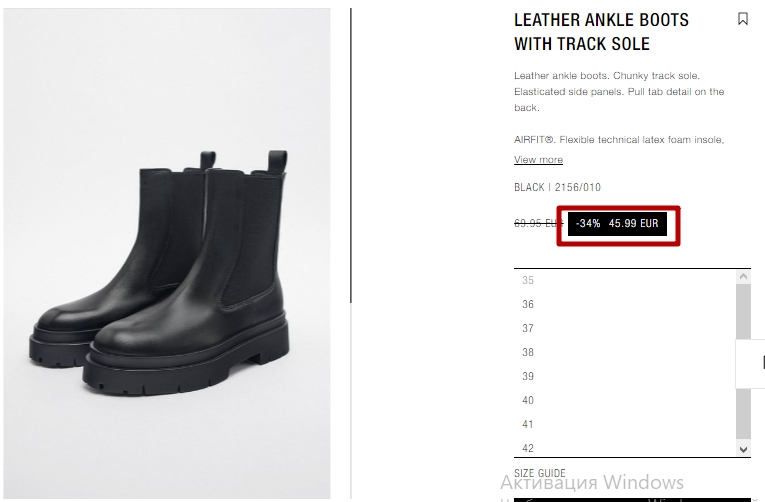
Task: Pick size 41
Action: tap(528, 424)
